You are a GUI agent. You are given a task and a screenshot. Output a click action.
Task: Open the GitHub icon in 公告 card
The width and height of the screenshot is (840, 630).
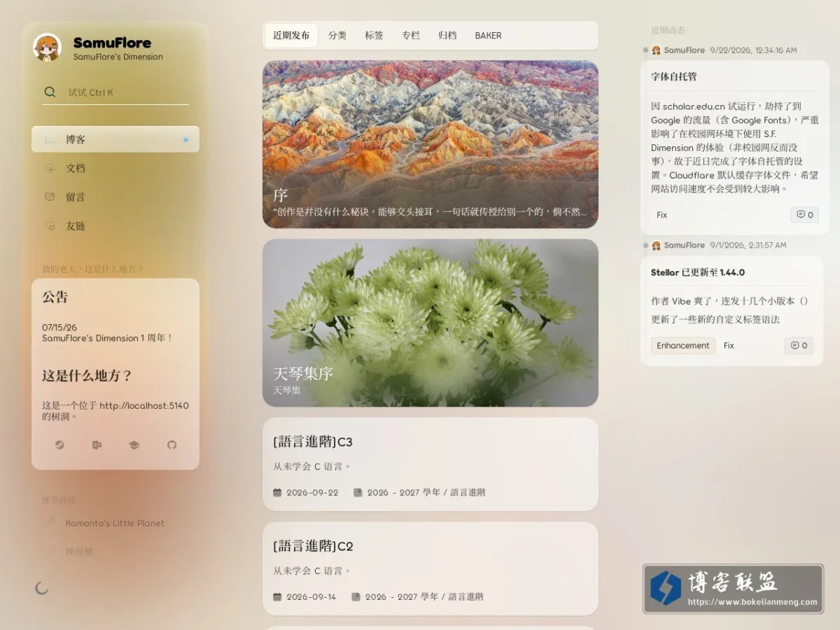tap(171, 444)
